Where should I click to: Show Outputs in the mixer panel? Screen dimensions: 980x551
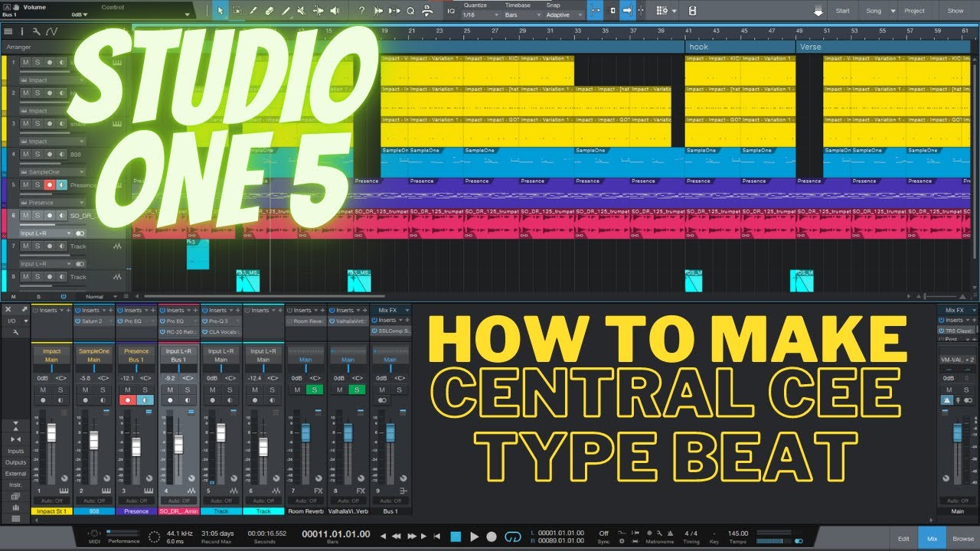(x=15, y=462)
